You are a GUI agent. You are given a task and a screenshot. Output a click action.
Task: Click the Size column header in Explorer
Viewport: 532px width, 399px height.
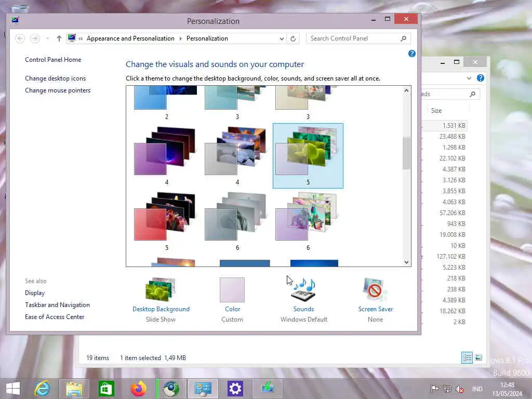pyautogui.click(x=436, y=111)
